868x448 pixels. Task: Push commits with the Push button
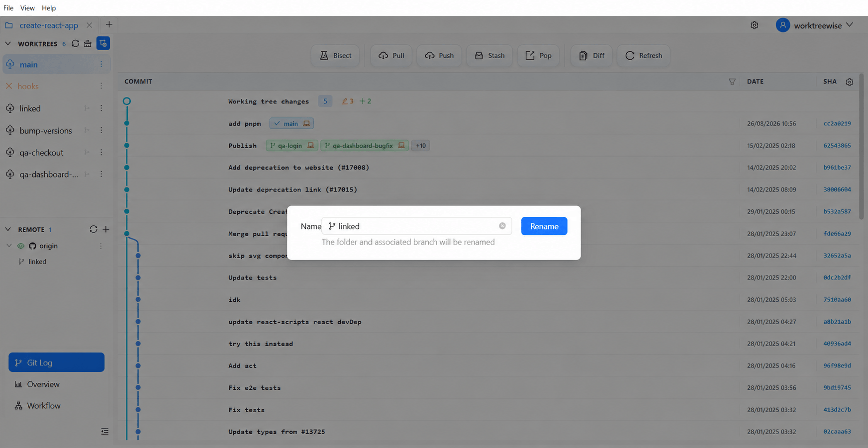[439, 55]
